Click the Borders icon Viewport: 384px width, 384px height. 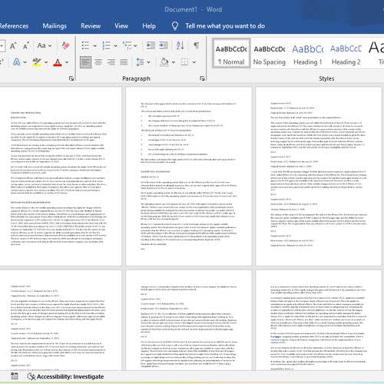(185, 62)
